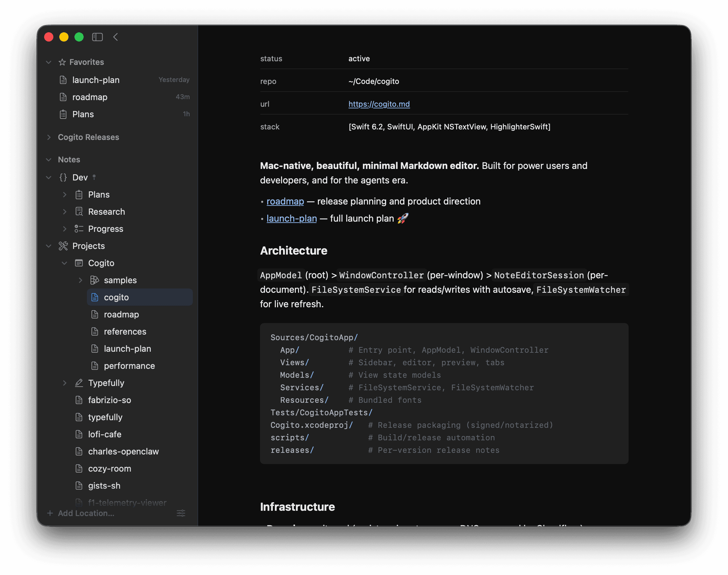This screenshot has height=575, width=728.
Task: Click the FileSystemWatcher inline code in paragraph
Action: [581, 289]
